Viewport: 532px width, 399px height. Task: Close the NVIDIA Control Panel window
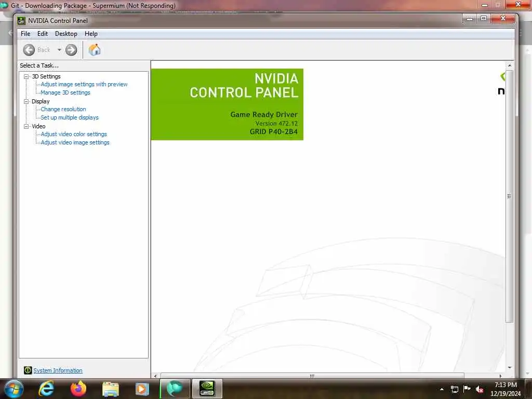[503, 18]
